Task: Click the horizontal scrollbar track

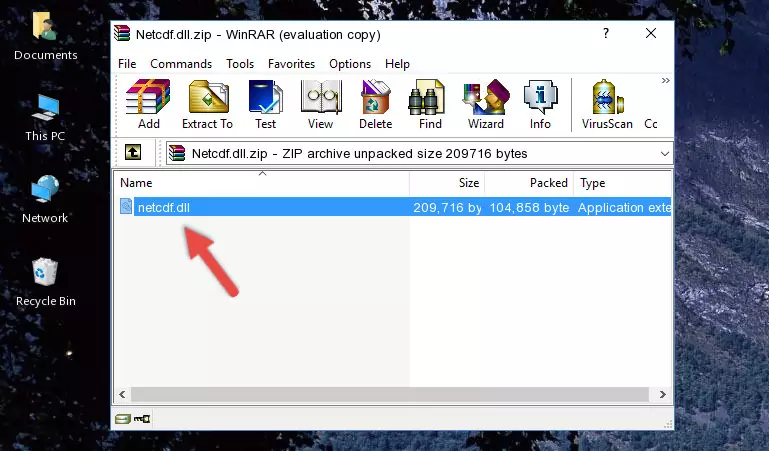Action: tap(390, 394)
